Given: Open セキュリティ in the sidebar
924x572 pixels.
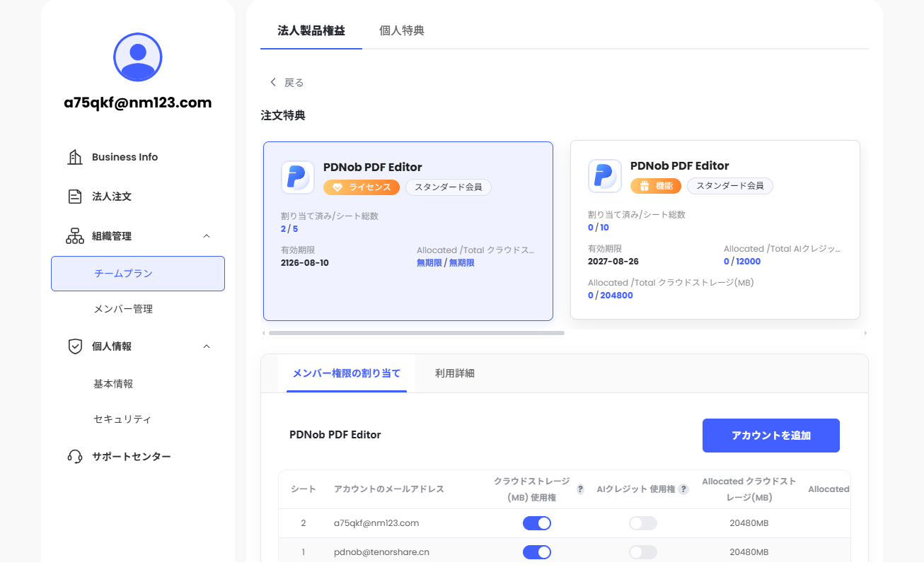Looking at the screenshot, I should (x=122, y=419).
